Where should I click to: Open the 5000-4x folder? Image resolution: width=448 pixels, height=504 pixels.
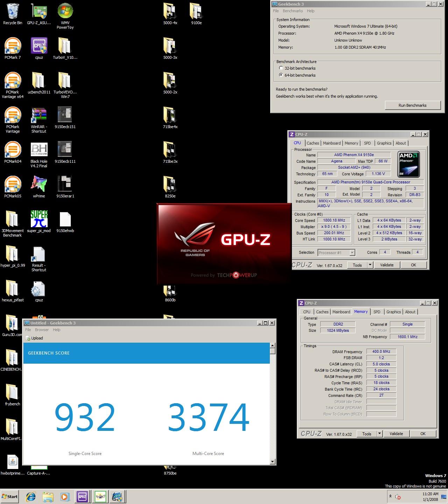[170, 14]
